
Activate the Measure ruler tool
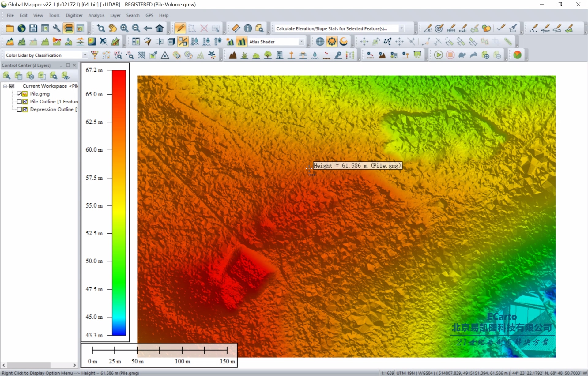(236, 28)
